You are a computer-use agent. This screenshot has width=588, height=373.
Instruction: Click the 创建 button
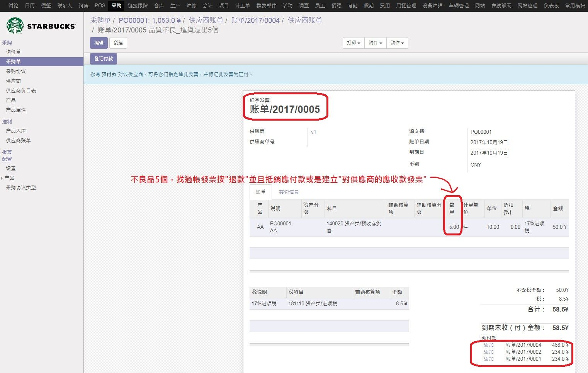[x=118, y=43]
